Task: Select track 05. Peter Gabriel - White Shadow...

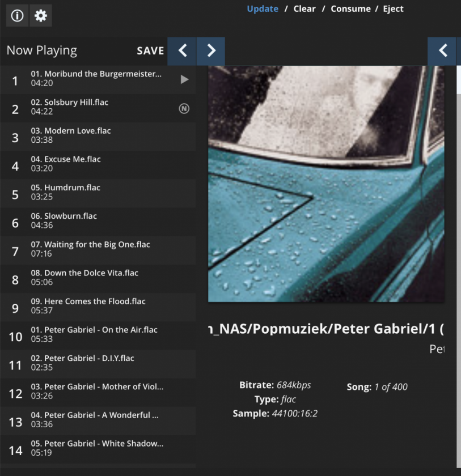Action: pos(98,449)
